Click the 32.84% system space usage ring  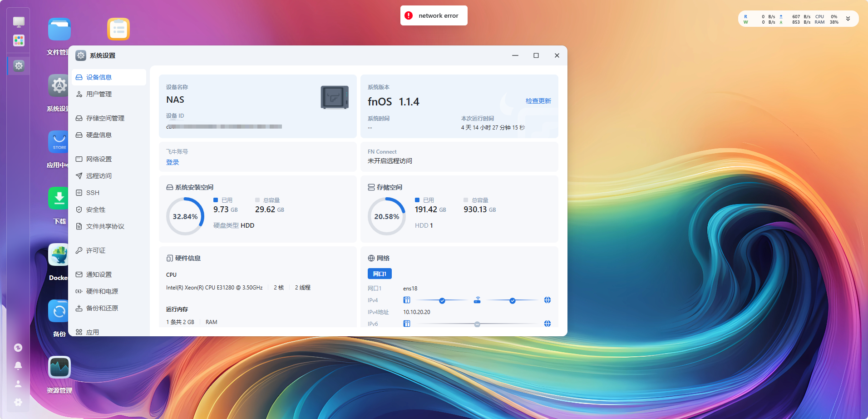pos(185,216)
